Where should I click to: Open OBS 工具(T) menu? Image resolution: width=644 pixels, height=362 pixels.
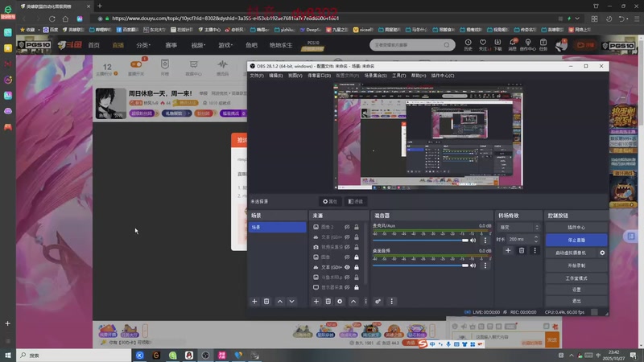tap(398, 76)
